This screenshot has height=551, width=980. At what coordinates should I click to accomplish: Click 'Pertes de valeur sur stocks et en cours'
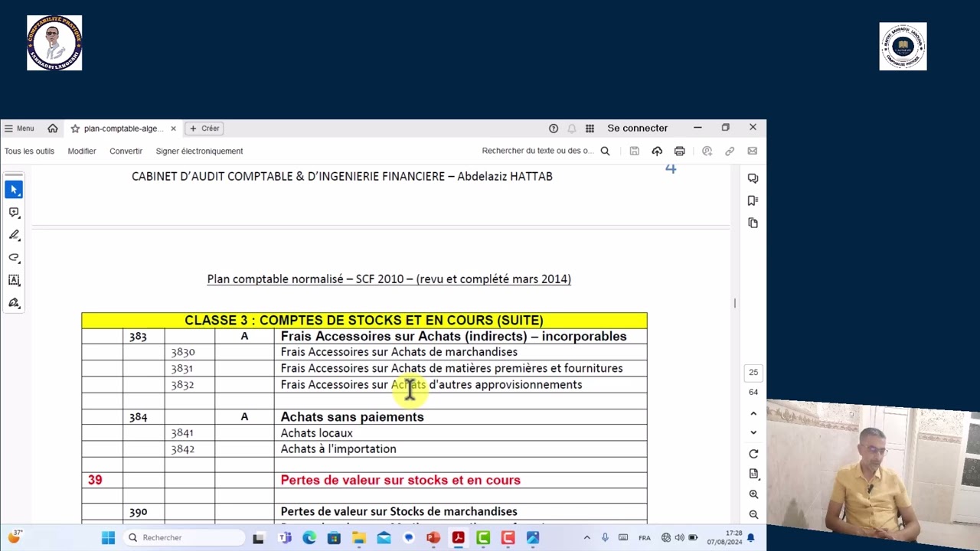pyautogui.click(x=400, y=480)
